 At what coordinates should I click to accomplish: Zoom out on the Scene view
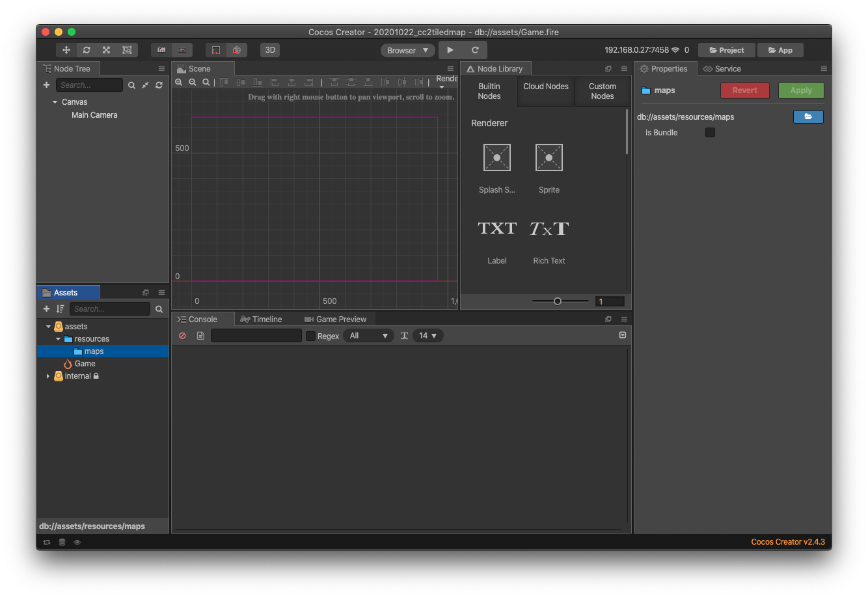[193, 82]
